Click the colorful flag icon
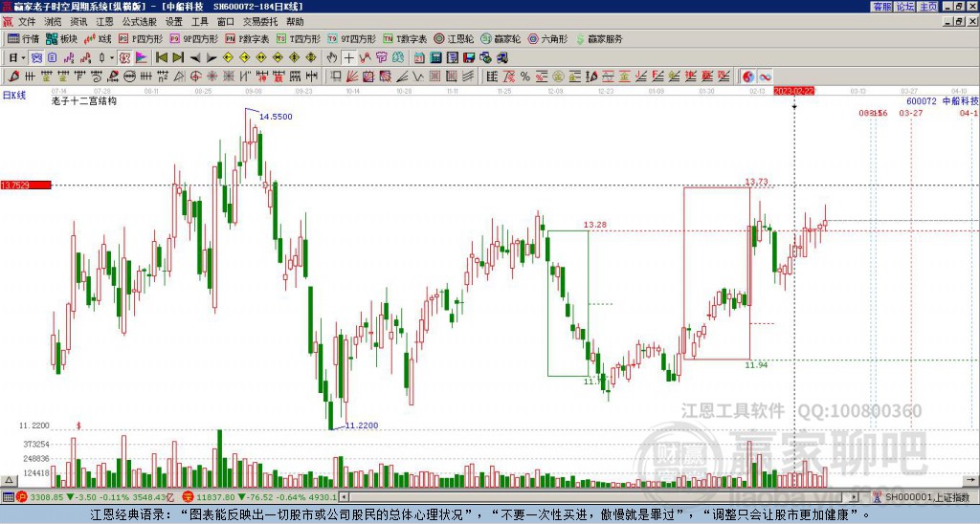The width and height of the screenshot is (980, 524). pyautogui.click(x=142, y=58)
